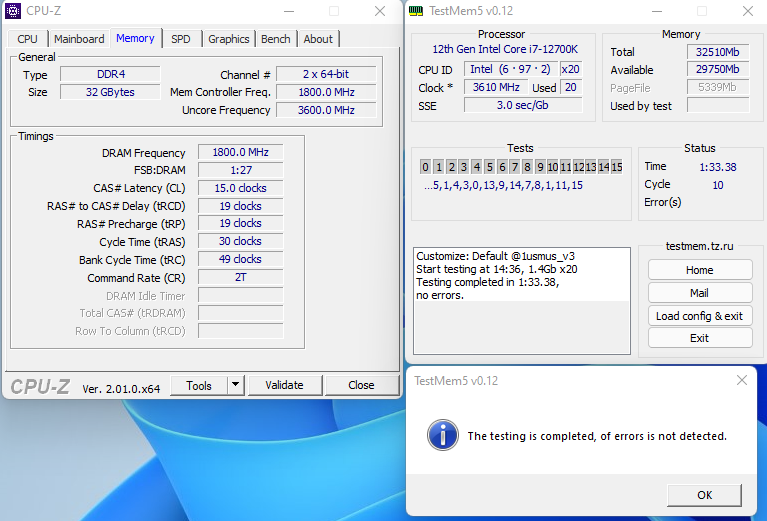Image resolution: width=767 pixels, height=521 pixels.
Task: Click the PageFile value 5339Mb
Action: [x=718, y=88]
